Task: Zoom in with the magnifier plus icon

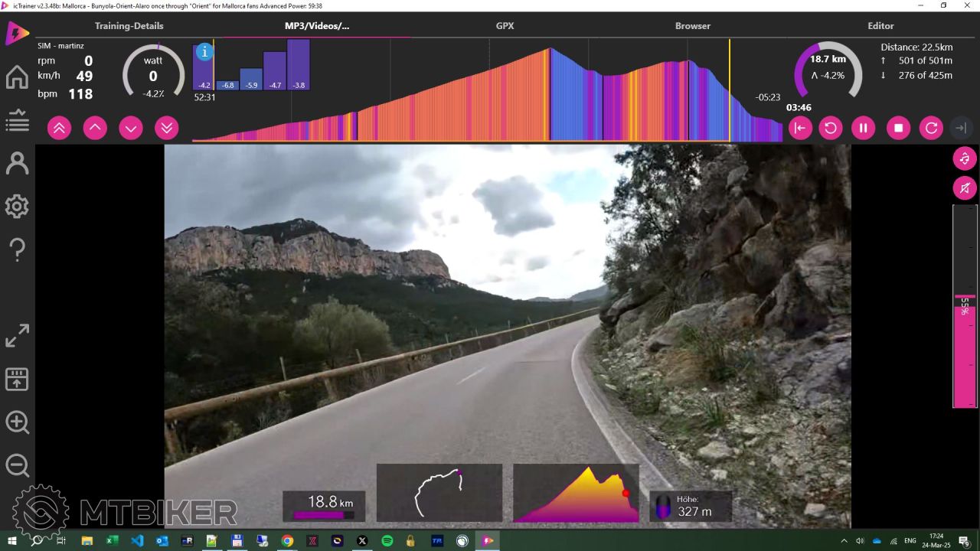Action: [x=17, y=422]
